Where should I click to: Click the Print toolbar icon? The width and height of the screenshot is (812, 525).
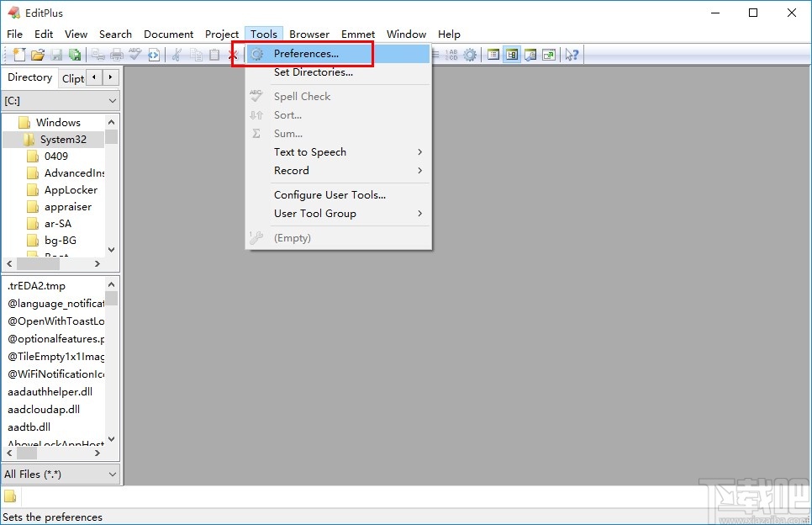coord(117,55)
